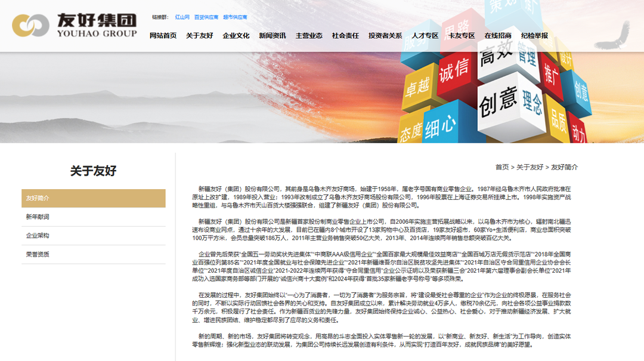Select 友好简介 in the left sidebar
The height and width of the screenshot is (361, 644).
[94, 198]
